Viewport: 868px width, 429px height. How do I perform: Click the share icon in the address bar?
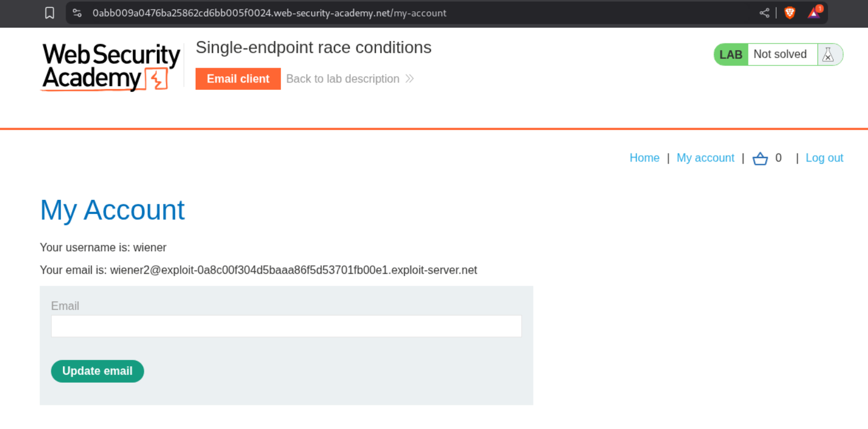(764, 13)
